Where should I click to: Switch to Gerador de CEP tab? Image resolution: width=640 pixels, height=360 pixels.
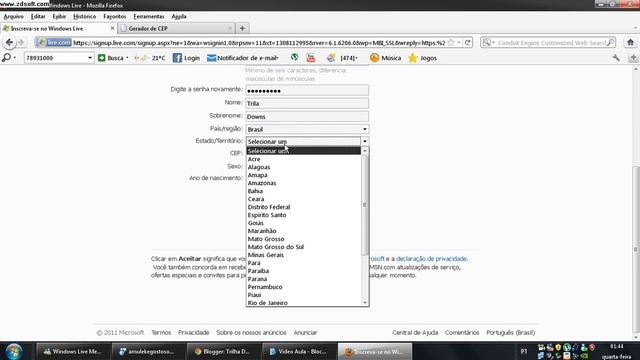pos(176,28)
